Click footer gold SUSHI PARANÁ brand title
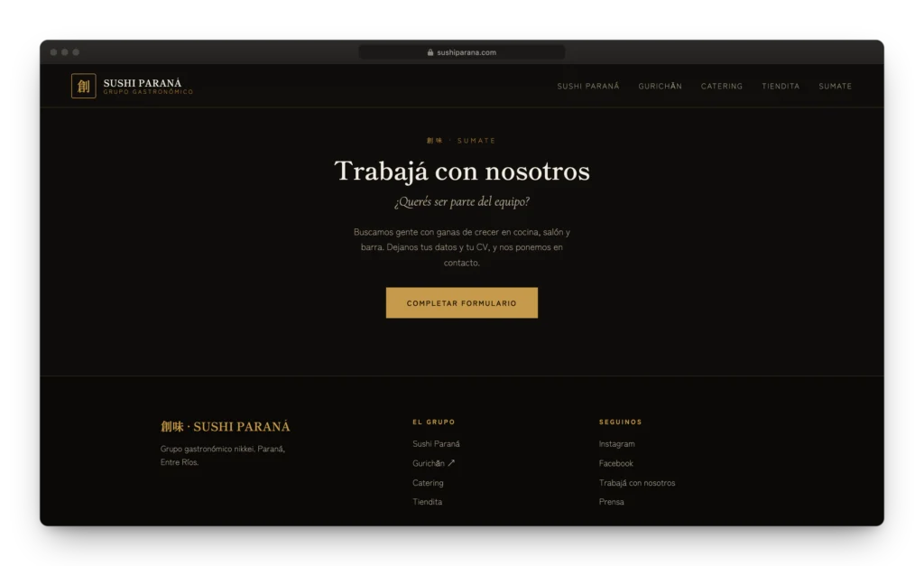The width and height of the screenshot is (924, 566). click(225, 426)
